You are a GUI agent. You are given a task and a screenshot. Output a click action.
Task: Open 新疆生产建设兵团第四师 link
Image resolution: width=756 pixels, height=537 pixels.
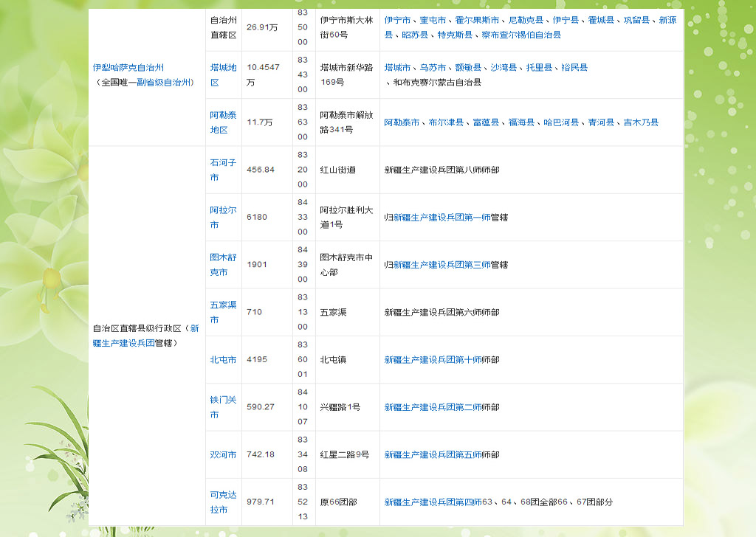[433, 502]
